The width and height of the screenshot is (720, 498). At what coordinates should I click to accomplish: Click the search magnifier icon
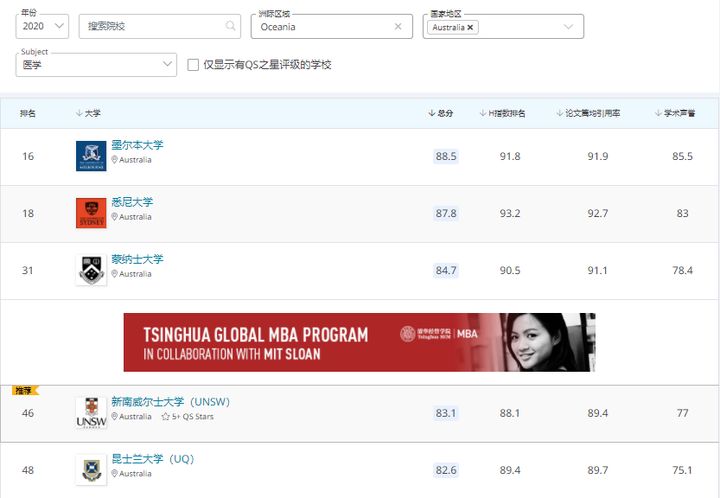pos(231,26)
